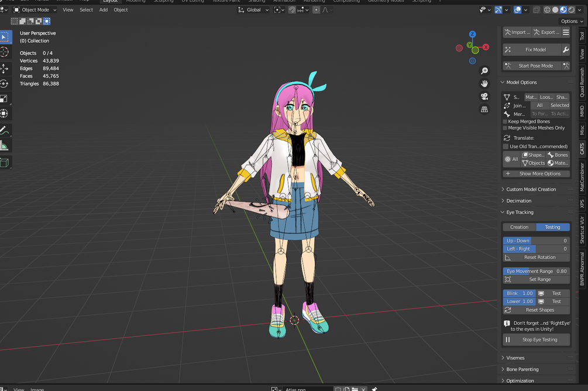Open the View menu in viewport header
The image size is (588, 391).
(x=68, y=10)
